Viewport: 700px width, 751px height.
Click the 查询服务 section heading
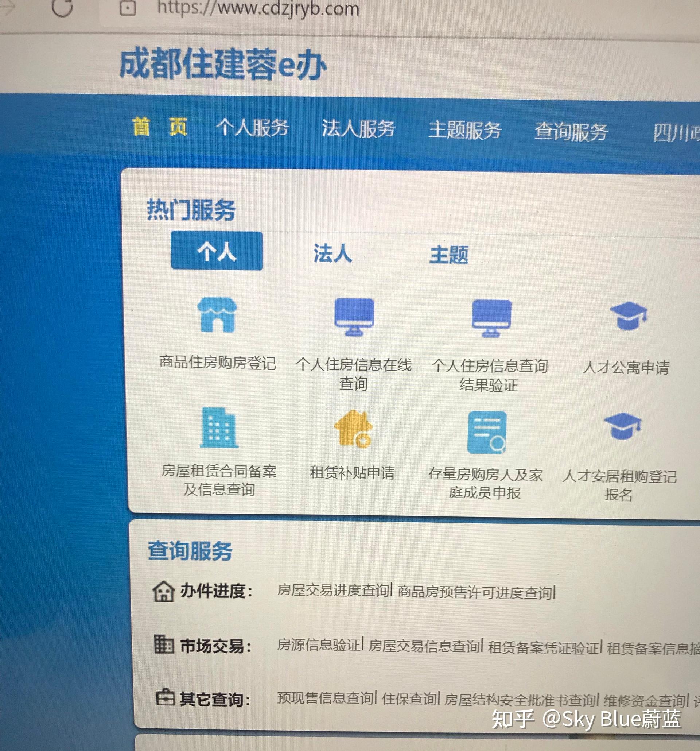(x=190, y=550)
